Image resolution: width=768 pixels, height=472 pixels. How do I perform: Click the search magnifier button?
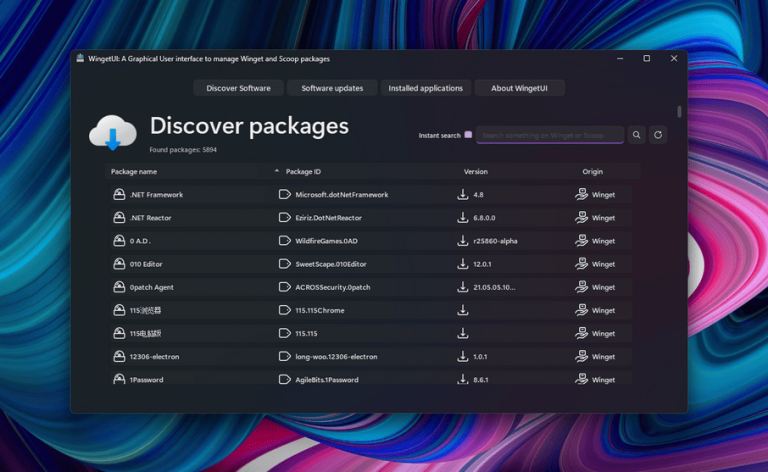636,134
